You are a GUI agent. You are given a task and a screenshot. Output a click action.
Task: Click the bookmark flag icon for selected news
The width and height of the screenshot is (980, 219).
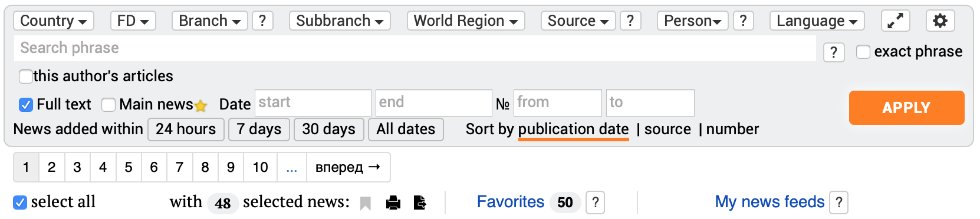pyautogui.click(x=366, y=203)
